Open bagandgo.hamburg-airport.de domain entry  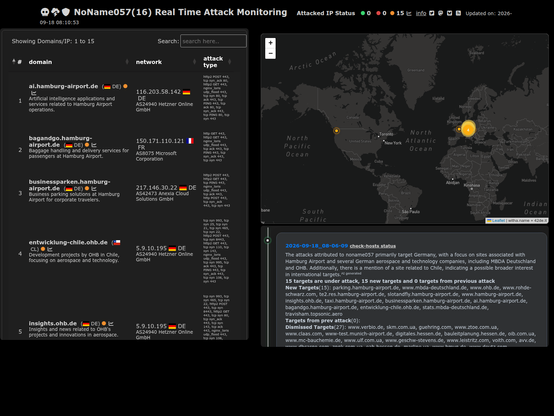(x=60, y=141)
